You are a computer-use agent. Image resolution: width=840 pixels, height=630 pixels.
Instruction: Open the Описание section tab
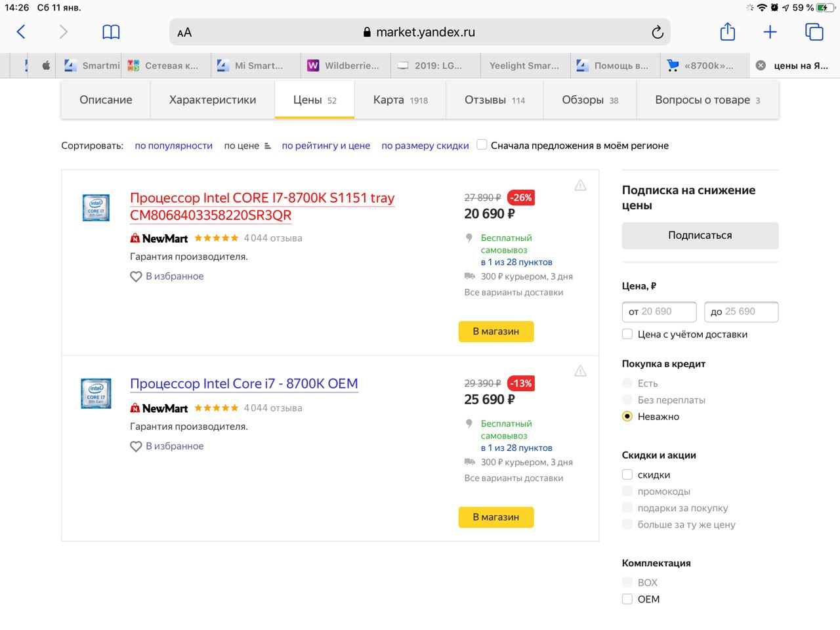(x=106, y=100)
